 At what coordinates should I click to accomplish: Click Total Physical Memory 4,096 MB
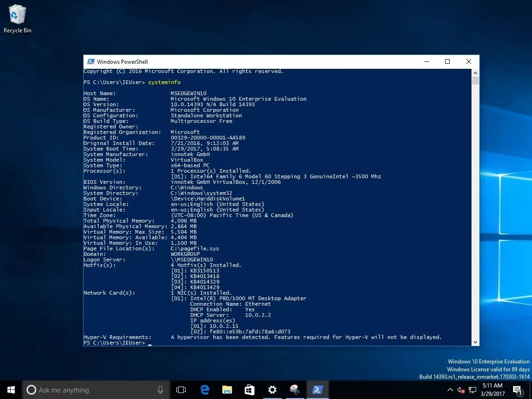click(x=183, y=221)
